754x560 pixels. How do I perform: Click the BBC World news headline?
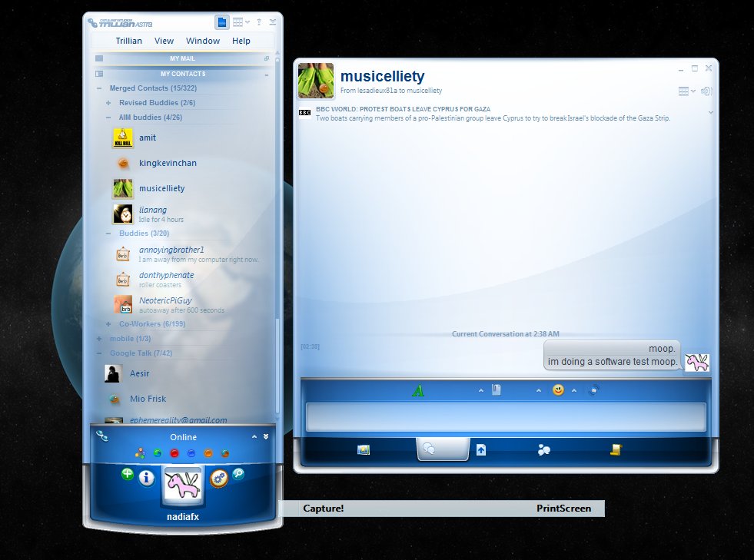pyautogui.click(x=403, y=109)
